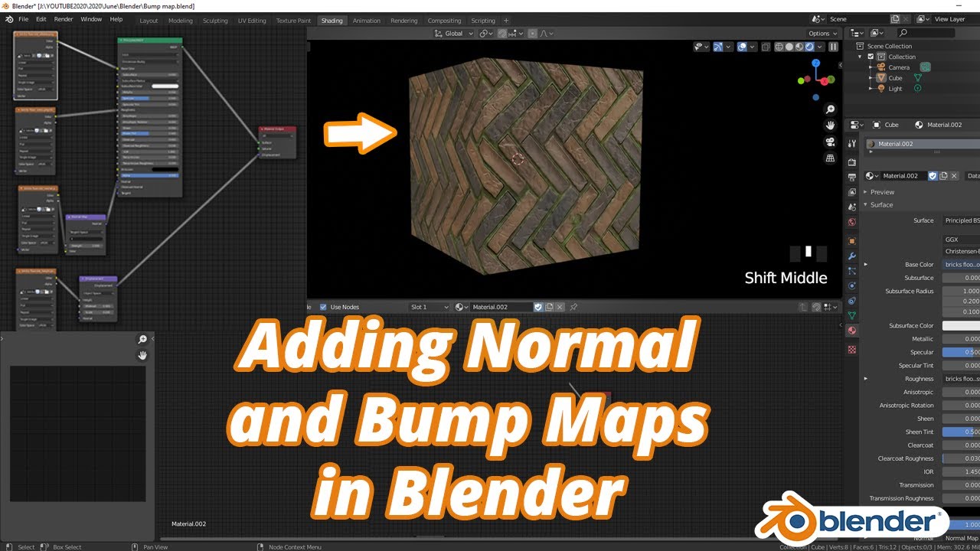Open the Surface shader Principled BSDF dropdown
This screenshot has width=980, height=551.
[961, 220]
